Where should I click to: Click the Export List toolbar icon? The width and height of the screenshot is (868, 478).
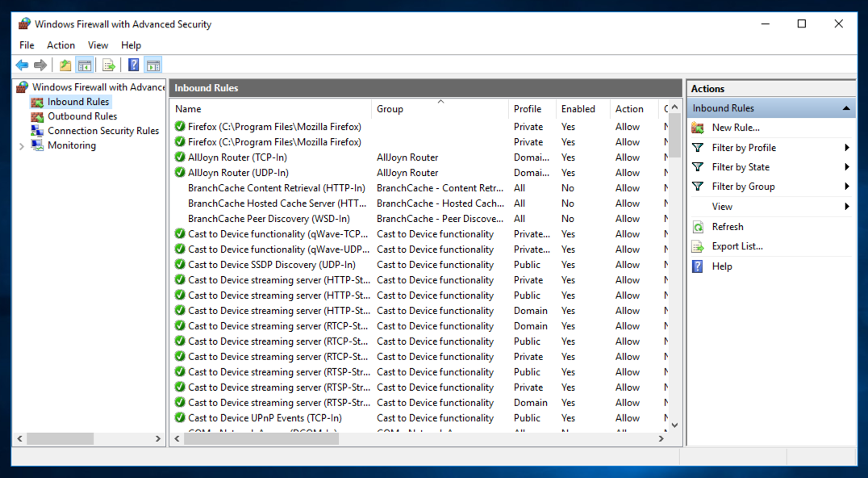109,65
